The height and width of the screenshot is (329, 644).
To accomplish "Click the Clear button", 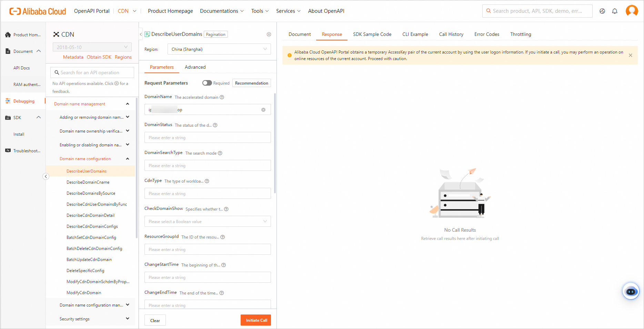I will 155,320.
